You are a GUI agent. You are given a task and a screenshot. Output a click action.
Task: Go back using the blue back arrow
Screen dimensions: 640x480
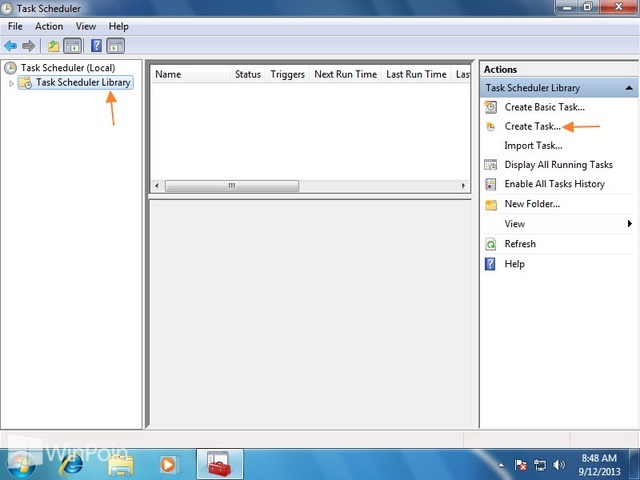tap(11, 46)
